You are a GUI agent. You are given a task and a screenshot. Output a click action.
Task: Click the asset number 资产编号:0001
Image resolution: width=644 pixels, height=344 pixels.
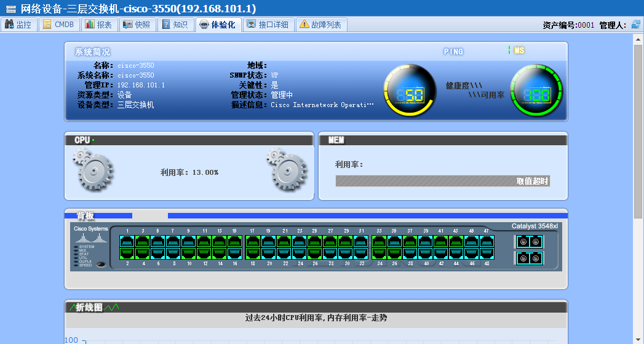pyautogui.click(x=568, y=25)
